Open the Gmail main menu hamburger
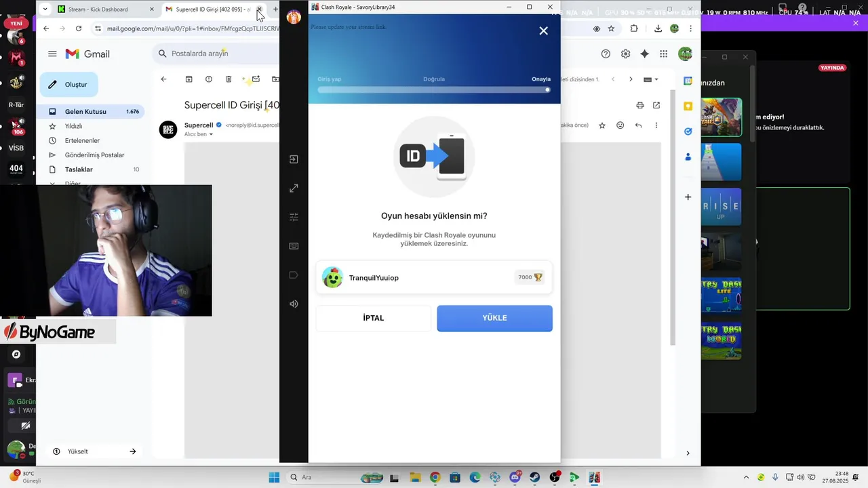 [x=52, y=54]
